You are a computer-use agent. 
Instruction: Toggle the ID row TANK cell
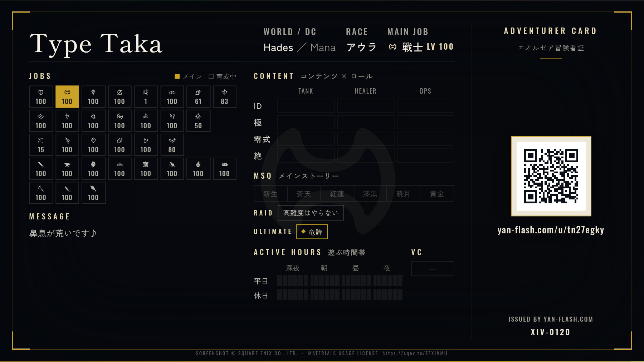[x=306, y=106]
